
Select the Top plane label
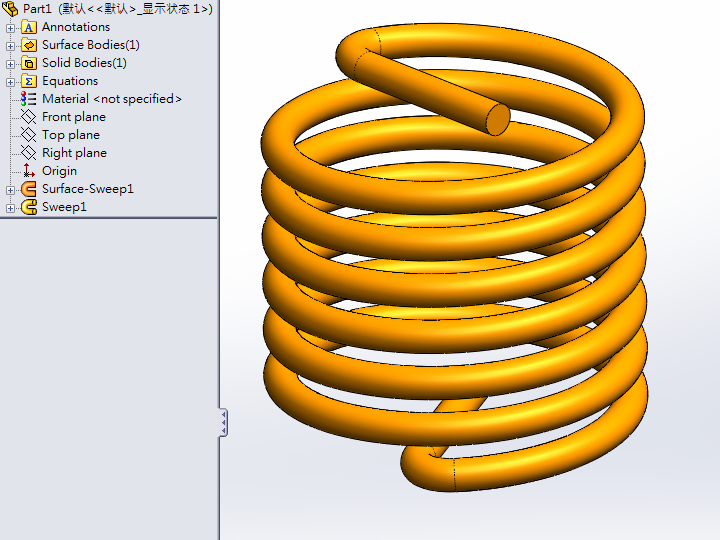(x=71, y=135)
